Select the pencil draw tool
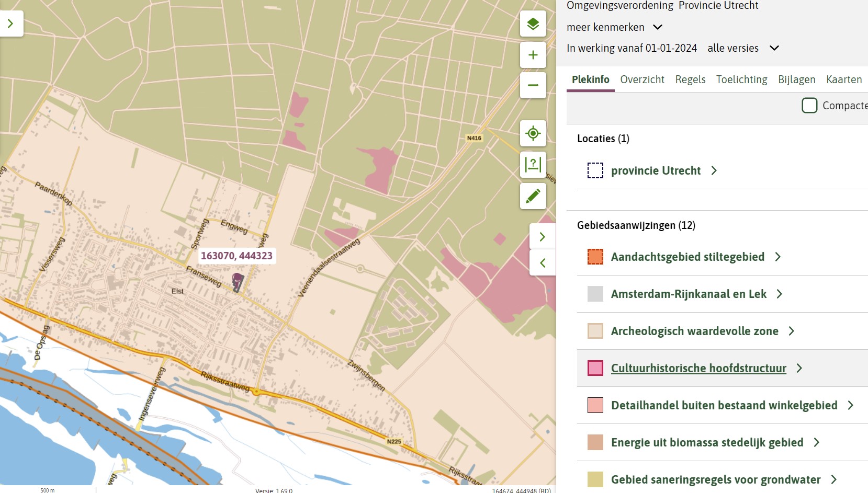The image size is (868, 493). 533,196
